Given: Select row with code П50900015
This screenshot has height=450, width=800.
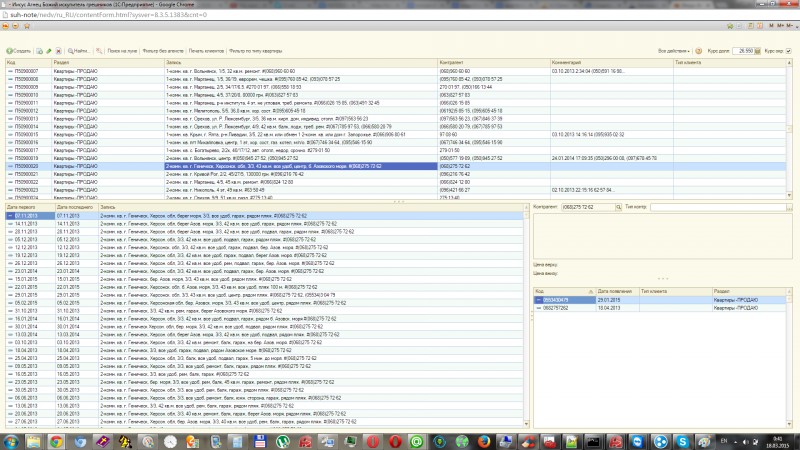Looking at the screenshot, I should (395, 135).
